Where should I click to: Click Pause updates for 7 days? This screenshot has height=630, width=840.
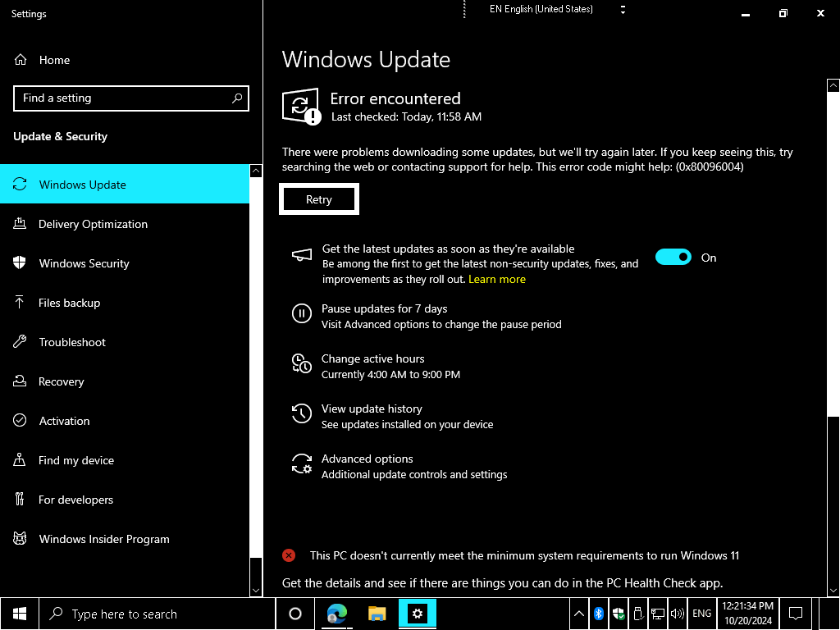[384, 308]
